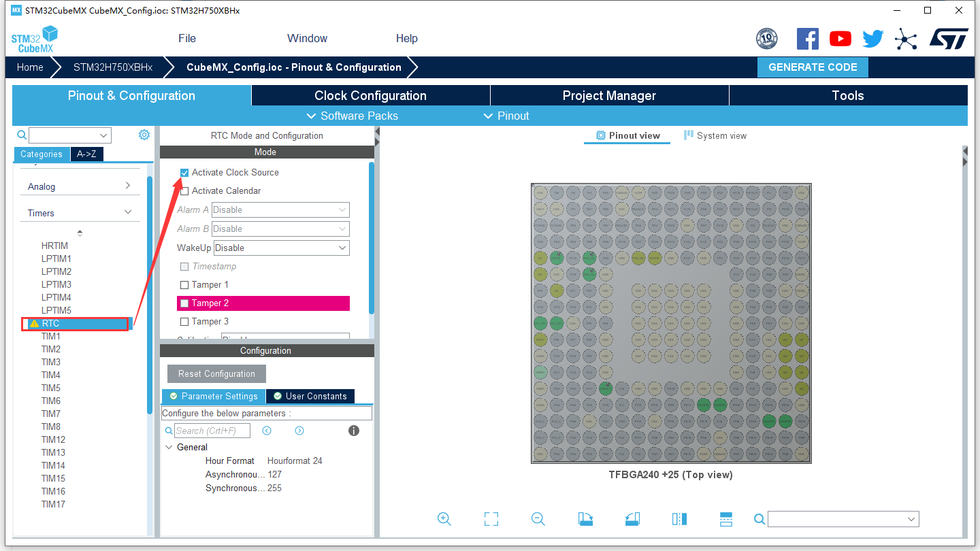Screen dimensions: 980x551
Task: Select HRTIM in the timers list
Action: click(x=55, y=246)
